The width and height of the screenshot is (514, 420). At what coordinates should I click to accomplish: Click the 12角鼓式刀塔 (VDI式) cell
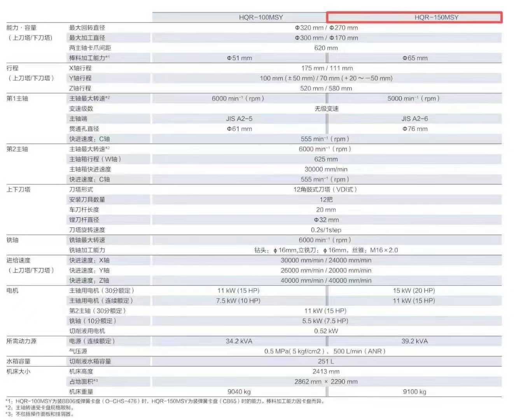tap(325, 189)
